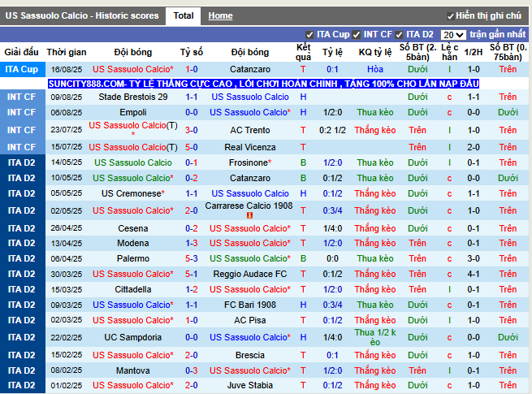
Task: Open the 20 recent matches dropdown
Action: pos(453,35)
